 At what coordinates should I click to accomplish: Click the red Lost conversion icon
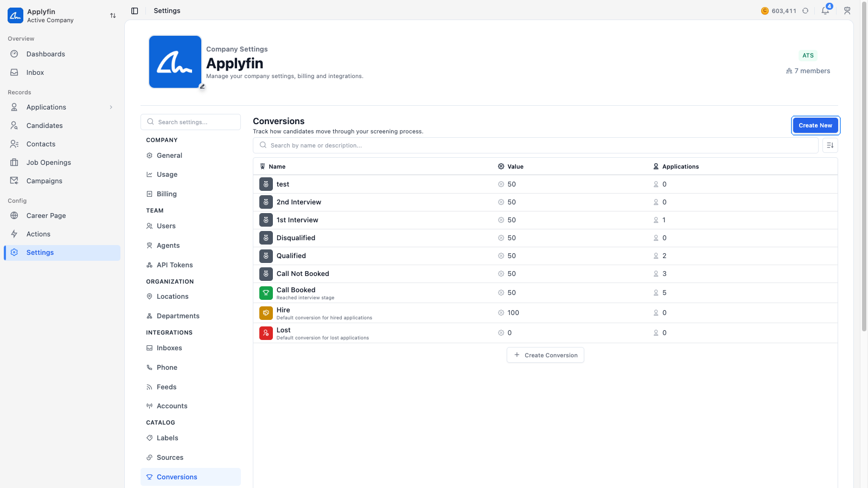pyautogui.click(x=266, y=333)
